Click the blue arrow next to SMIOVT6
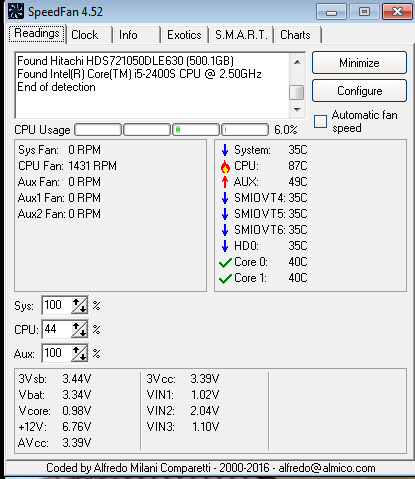The height and width of the screenshot is (479, 415). pos(225,230)
